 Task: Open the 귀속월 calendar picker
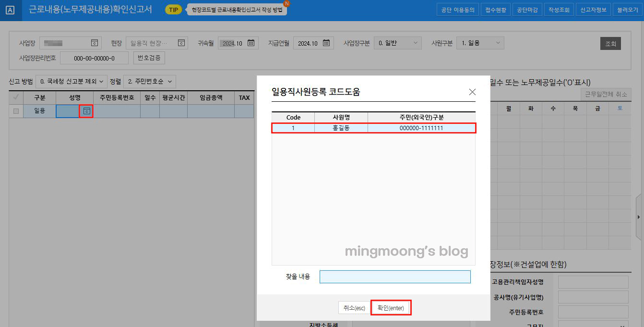251,42
